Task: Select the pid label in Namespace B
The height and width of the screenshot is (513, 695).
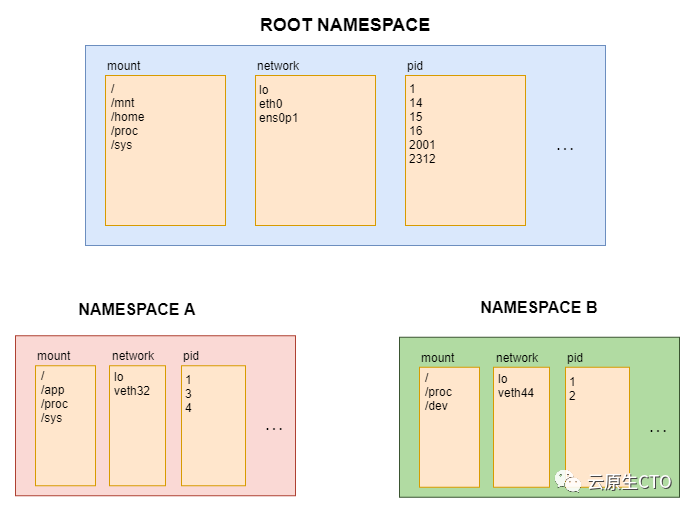Action: pos(575,358)
